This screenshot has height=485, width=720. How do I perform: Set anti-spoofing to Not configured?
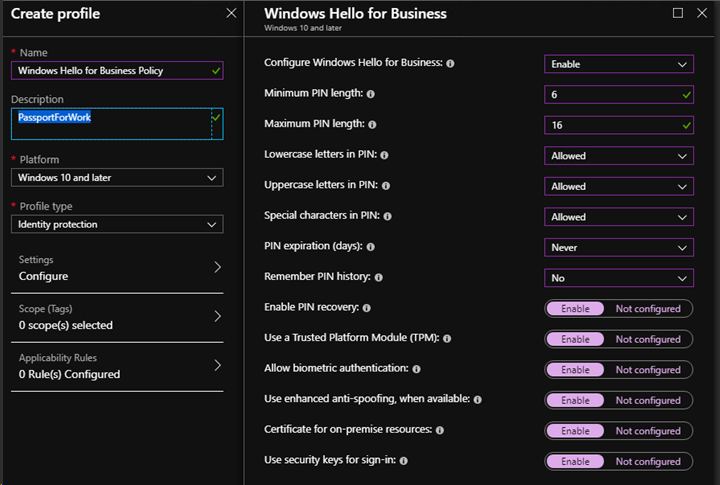[x=648, y=400]
